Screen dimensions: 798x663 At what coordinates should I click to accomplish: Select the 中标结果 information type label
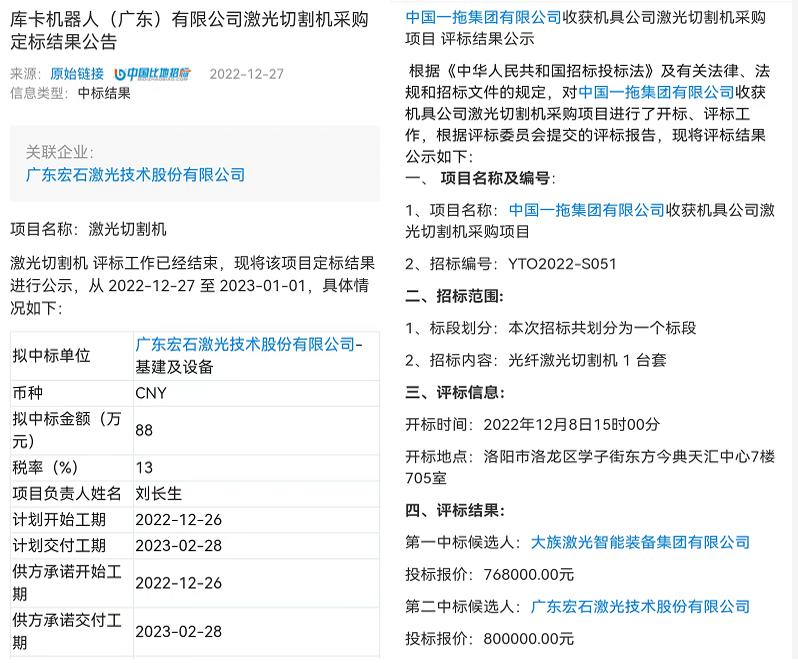104,93
